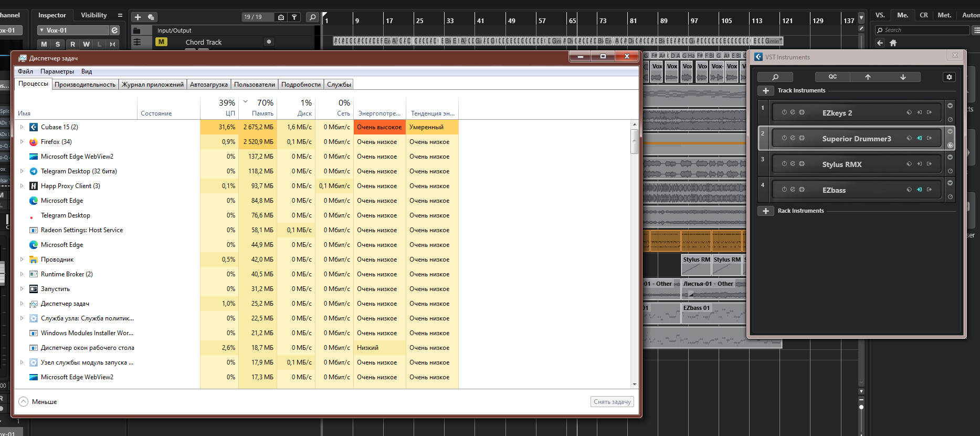Freeze the Superior Drummer3 instrument
The width and height of the screenshot is (980, 436).
[802, 138]
